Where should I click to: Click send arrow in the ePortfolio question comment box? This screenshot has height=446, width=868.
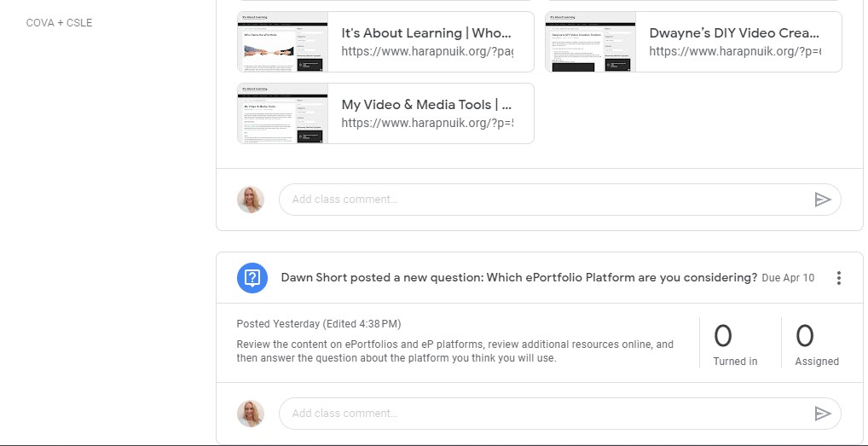click(822, 414)
